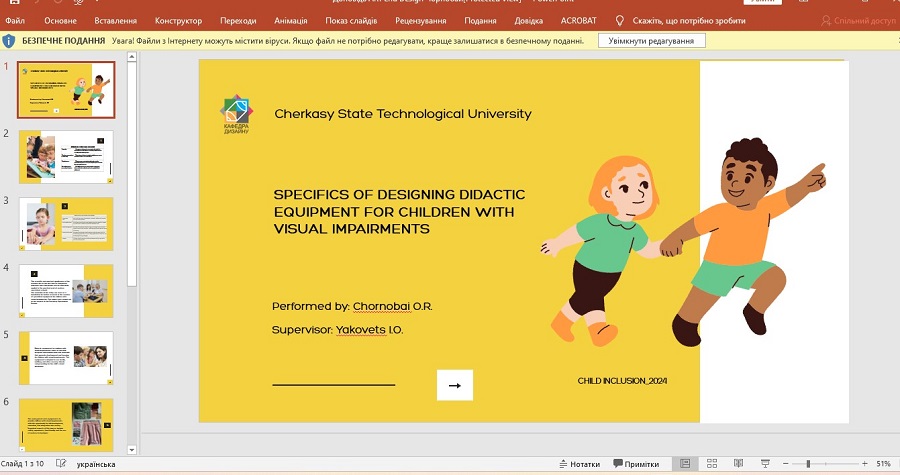Select slide 6 thumbnail in the panel
This screenshot has width=900, height=475.
point(66,425)
